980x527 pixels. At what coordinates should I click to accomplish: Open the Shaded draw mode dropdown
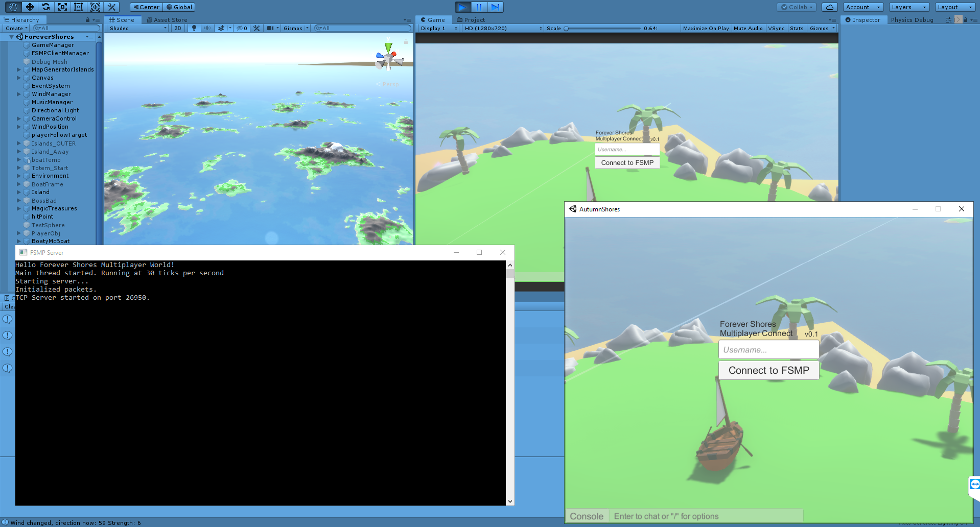[138, 28]
